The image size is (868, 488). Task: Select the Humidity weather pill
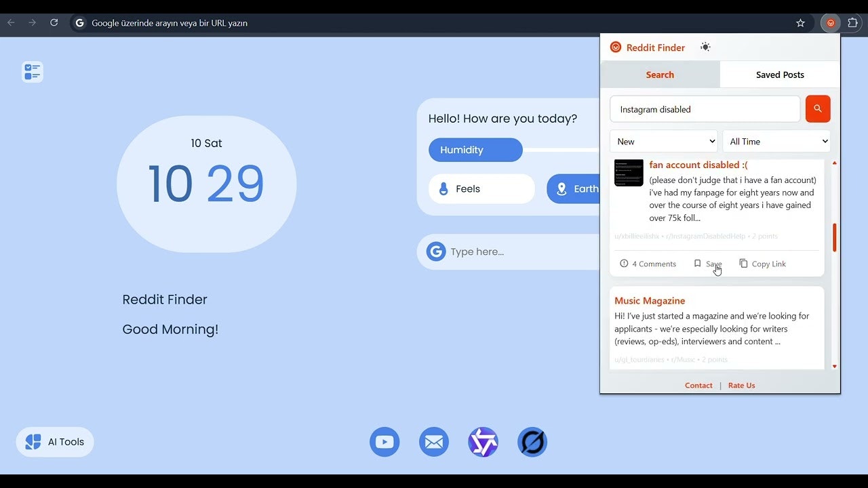point(475,150)
